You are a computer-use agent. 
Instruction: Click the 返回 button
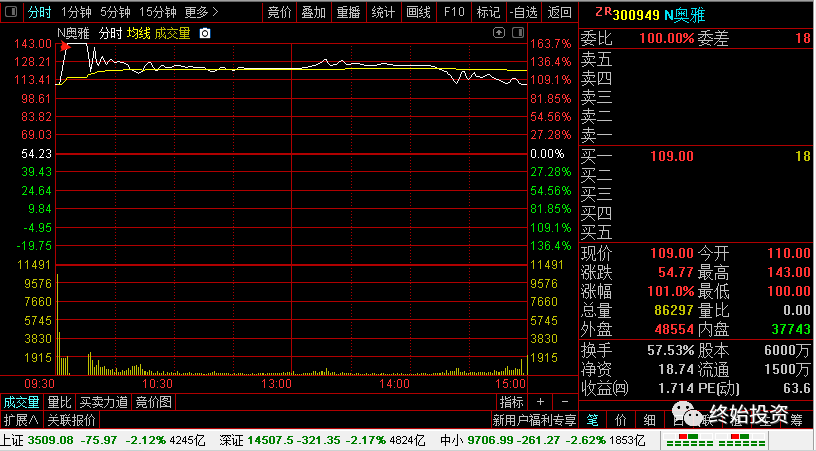coord(559,11)
